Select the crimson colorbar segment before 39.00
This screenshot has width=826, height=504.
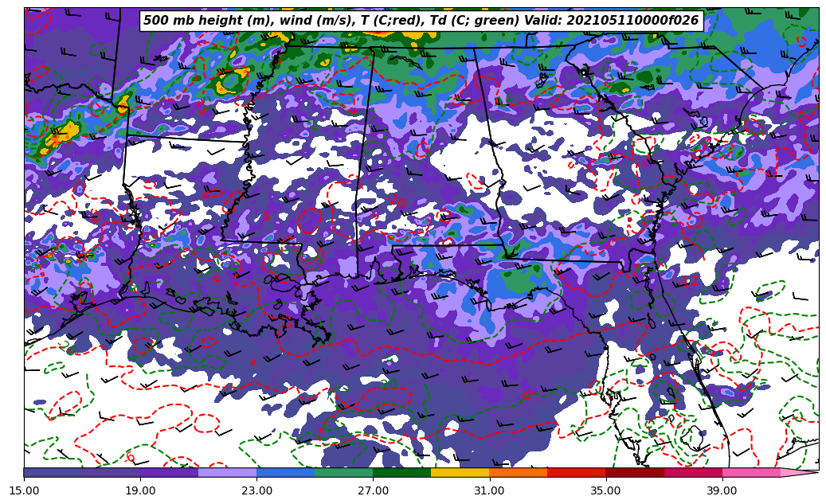pyautogui.click(x=693, y=472)
